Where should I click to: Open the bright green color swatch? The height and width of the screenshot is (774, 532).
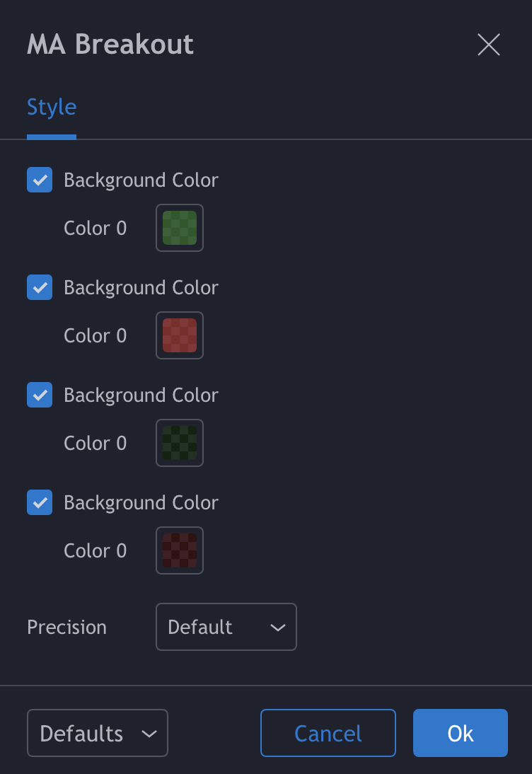pos(180,228)
